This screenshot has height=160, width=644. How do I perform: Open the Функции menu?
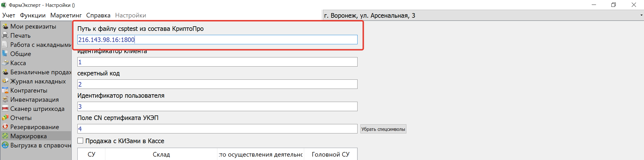tap(33, 15)
